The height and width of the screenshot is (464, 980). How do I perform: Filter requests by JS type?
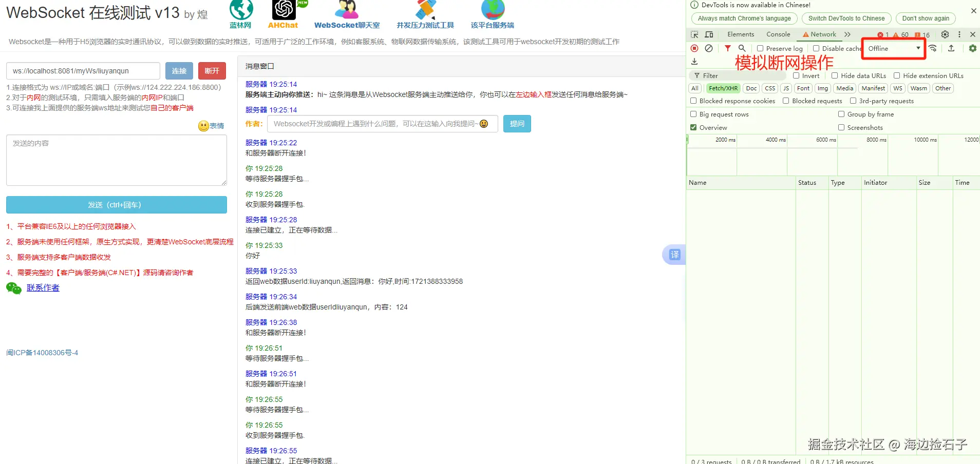[x=786, y=88]
